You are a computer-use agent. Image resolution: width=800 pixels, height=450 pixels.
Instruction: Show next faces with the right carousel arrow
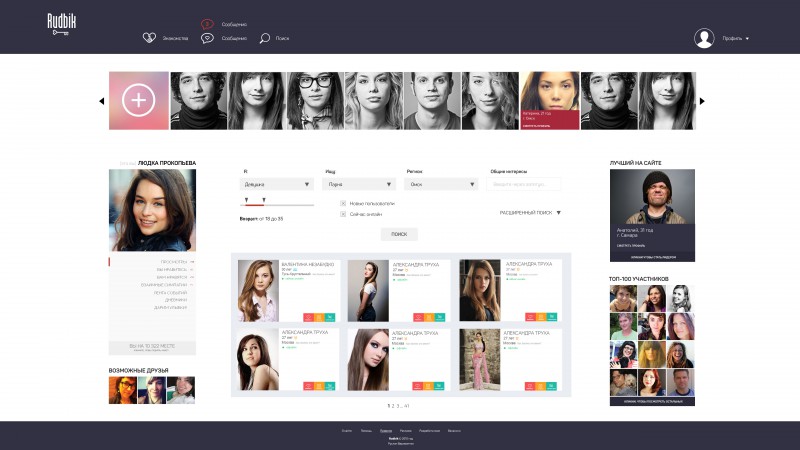702,101
